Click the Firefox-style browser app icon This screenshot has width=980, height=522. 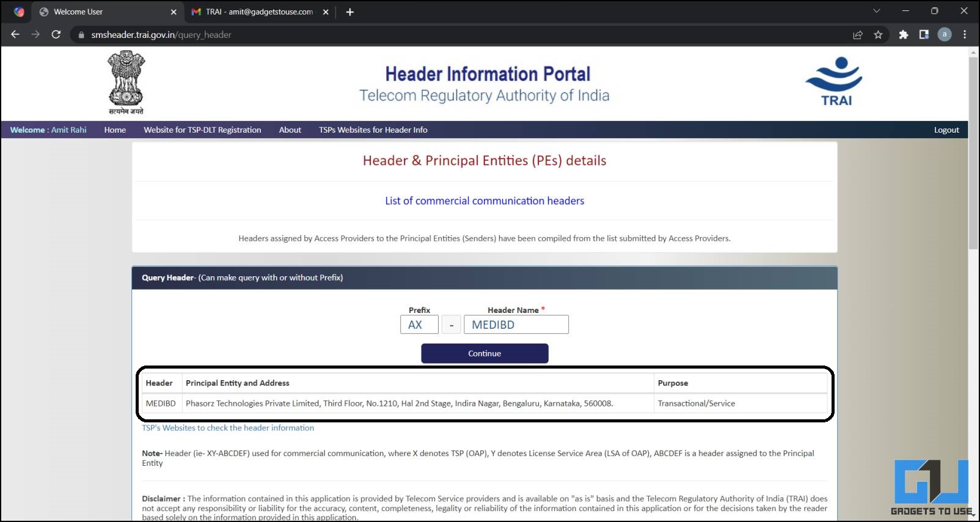(19, 12)
